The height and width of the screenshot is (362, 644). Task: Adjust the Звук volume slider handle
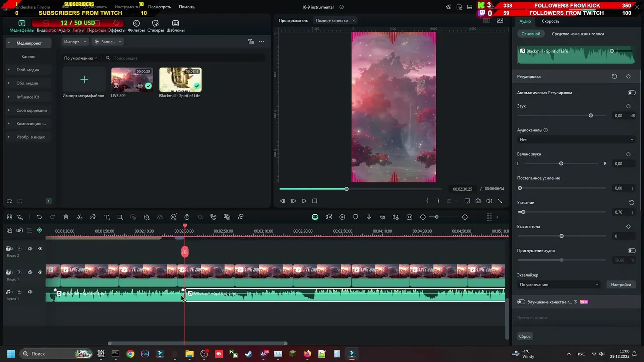591,116
